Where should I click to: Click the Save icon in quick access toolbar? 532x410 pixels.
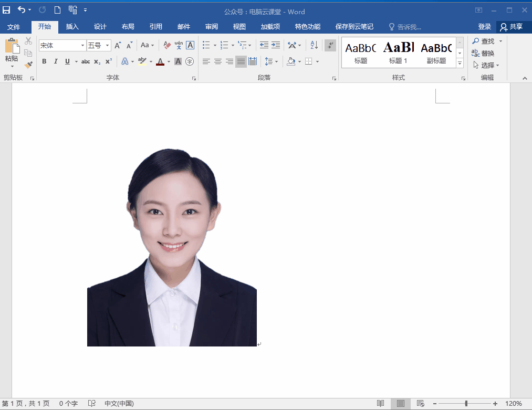pyautogui.click(x=6, y=10)
